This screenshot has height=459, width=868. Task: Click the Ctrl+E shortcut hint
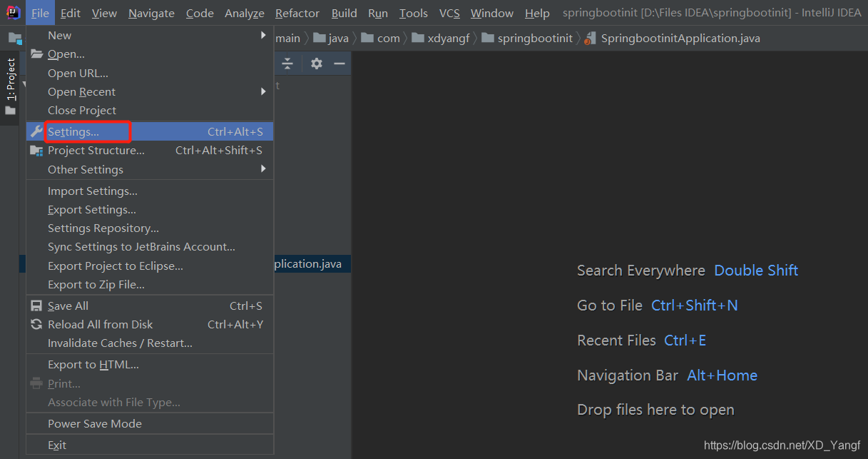685,341
